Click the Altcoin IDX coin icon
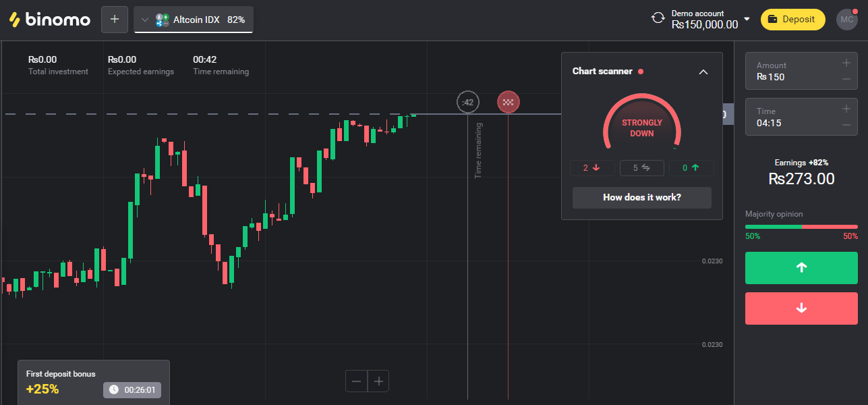The width and height of the screenshot is (868, 405). 162,20
